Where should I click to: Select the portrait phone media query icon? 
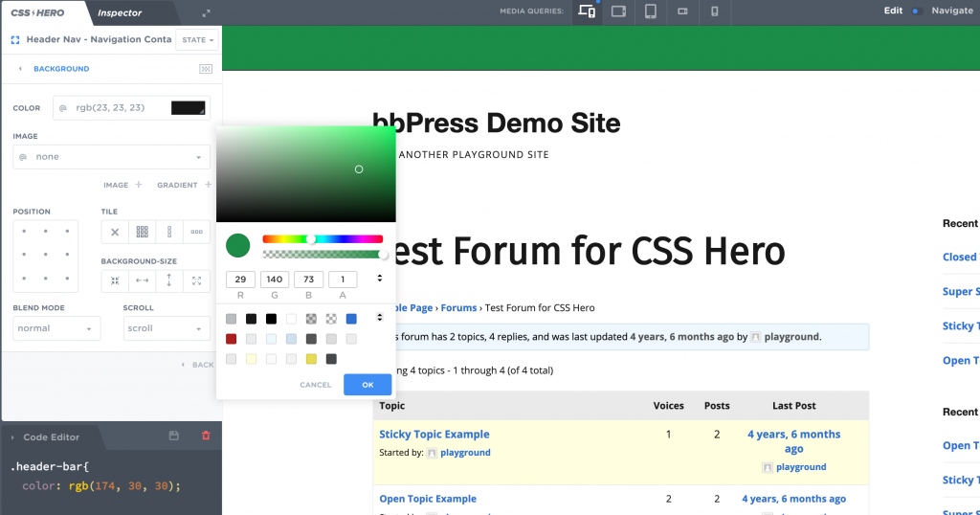(714, 11)
